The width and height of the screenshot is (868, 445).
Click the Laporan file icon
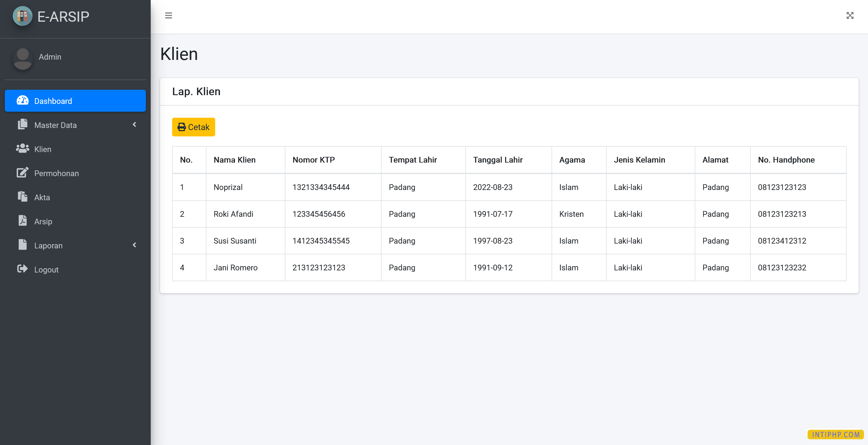coord(23,245)
